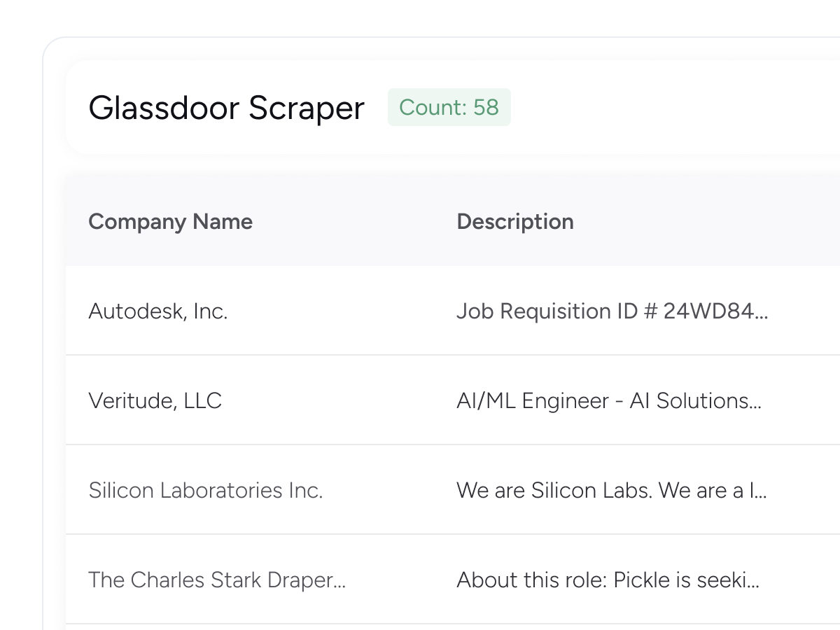
Task: Click blank area right of Autodesk description
Action: 805,311
